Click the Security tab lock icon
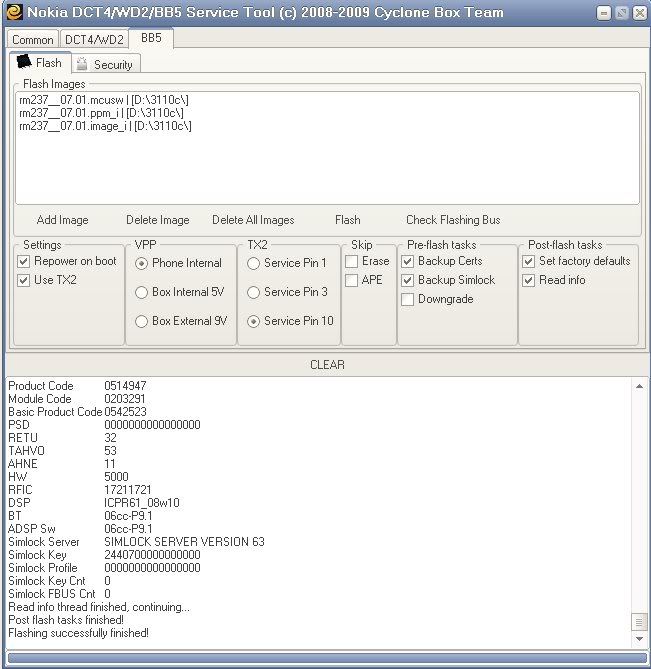This screenshot has width=651, height=669. coord(81,64)
